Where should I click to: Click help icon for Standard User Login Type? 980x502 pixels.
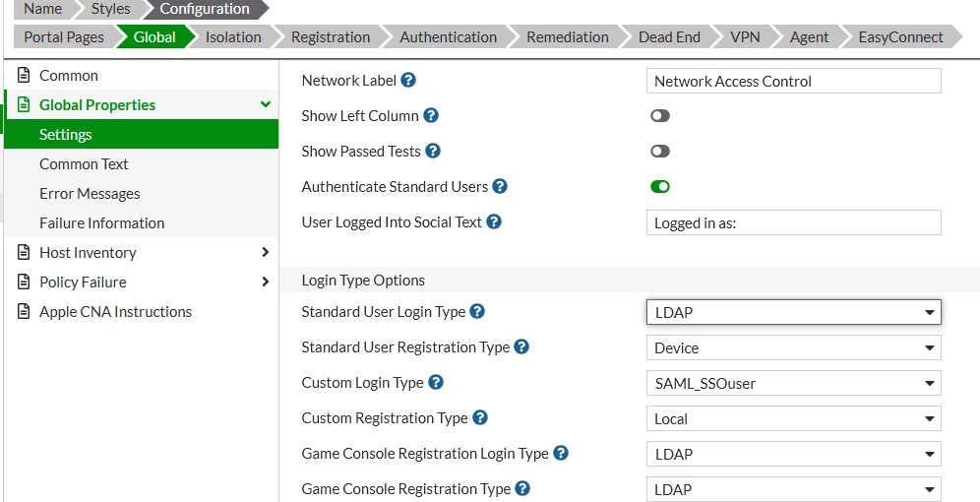pos(477,311)
